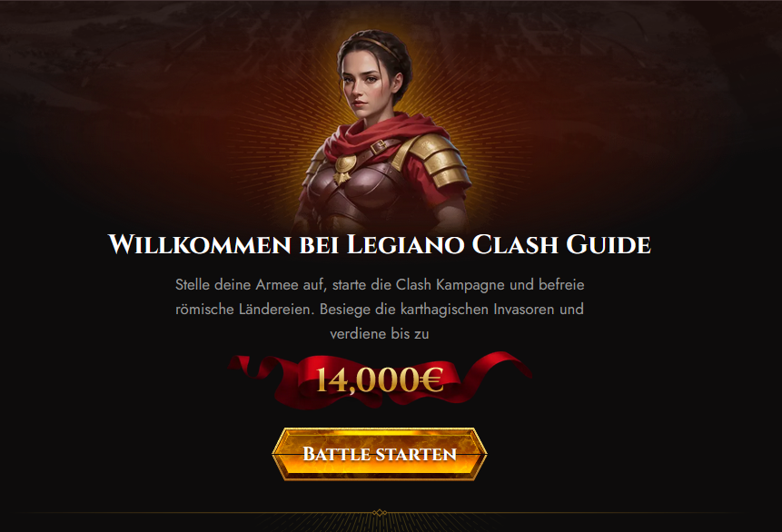The height and width of the screenshot is (532, 782).
Task: Click the text line mentioning karthagischen Invasoren
Action: click(380, 310)
